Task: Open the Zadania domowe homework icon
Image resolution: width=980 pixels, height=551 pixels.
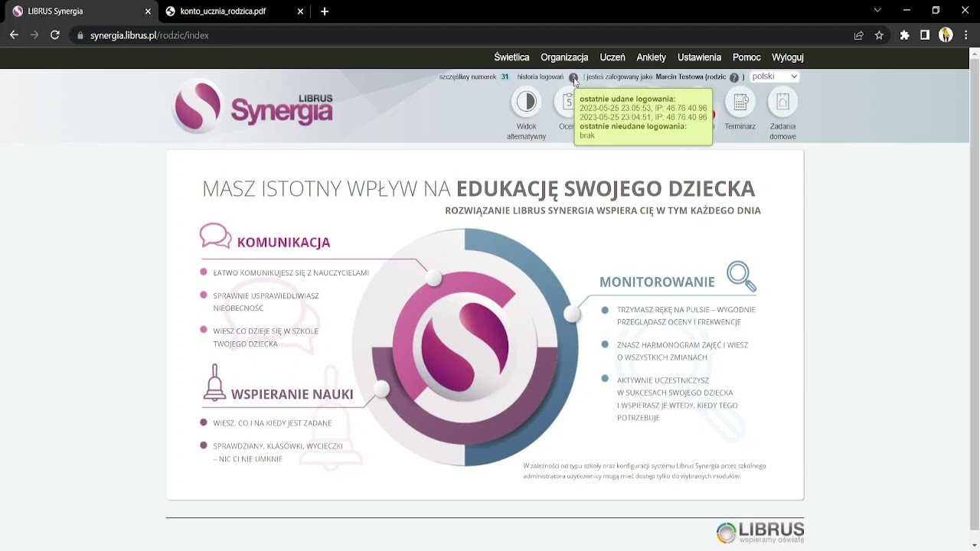Action: click(x=782, y=102)
